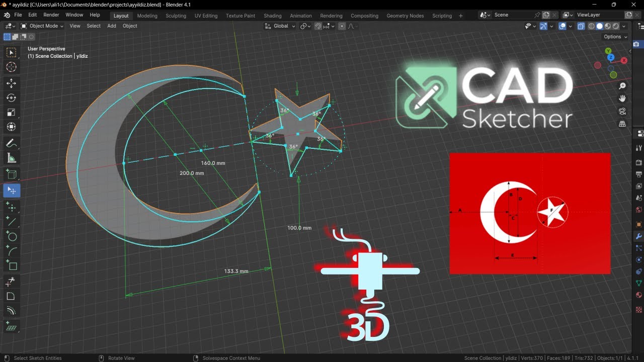Viewport: 644px width, 362px height.
Task: Add a new workspace with plus button
Action: click(461, 16)
